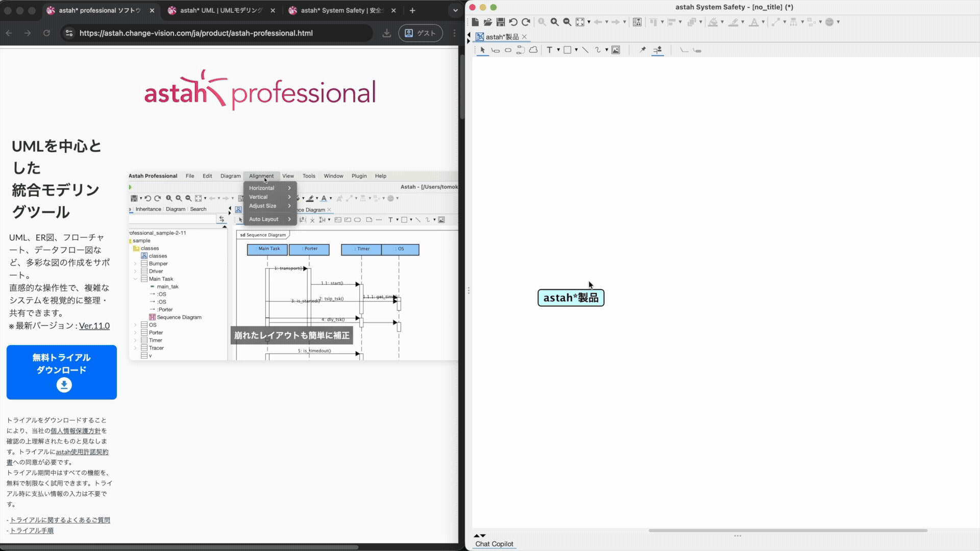Open Fit-in-window dropdown arrow
The height and width of the screenshot is (551, 980).
tap(589, 22)
